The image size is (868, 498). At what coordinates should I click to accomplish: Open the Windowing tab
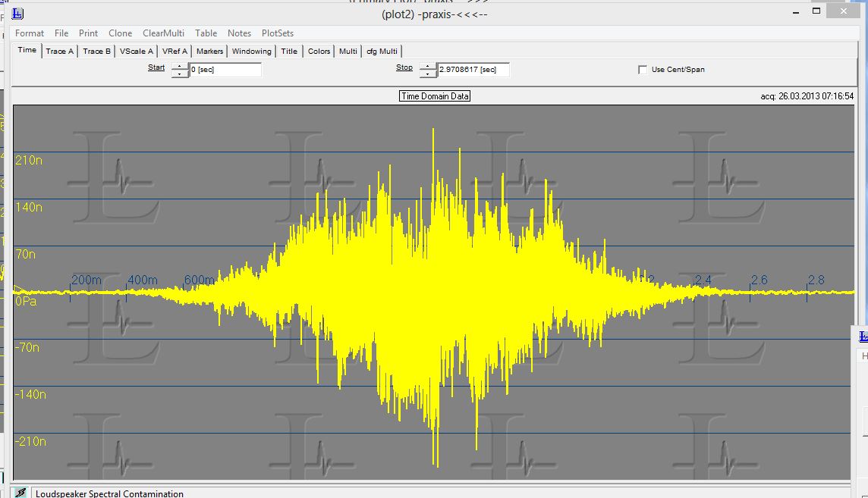pos(252,51)
